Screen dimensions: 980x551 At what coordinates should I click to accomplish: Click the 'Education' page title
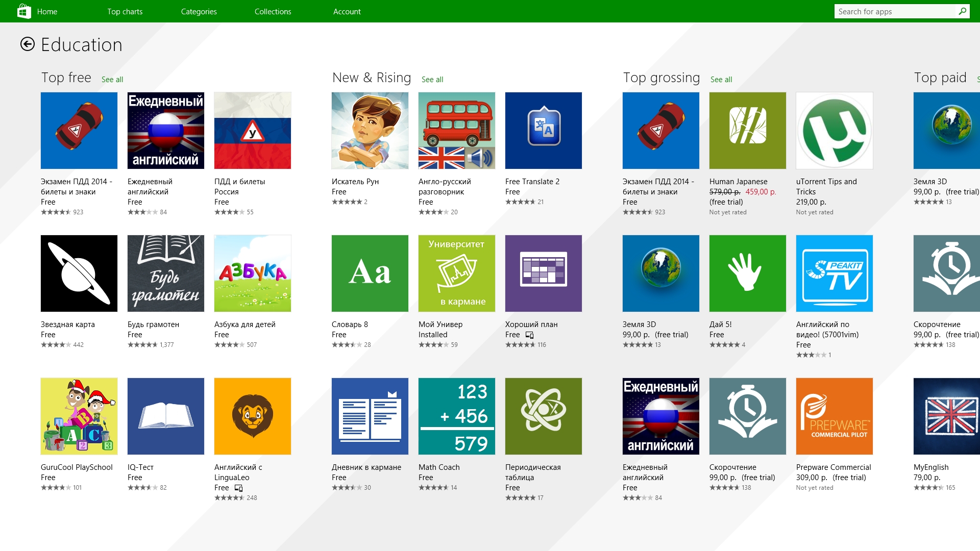click(x=82, y=45)
